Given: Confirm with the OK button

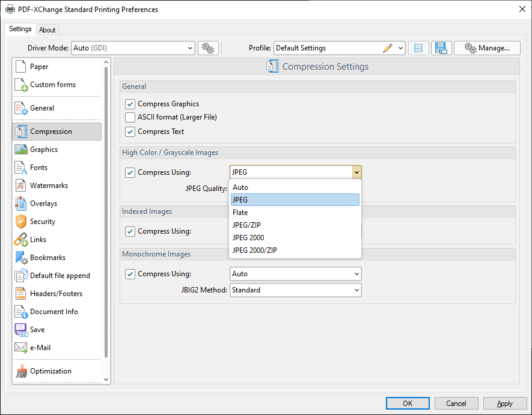Looking at the screenshot, I should [408, 404].
